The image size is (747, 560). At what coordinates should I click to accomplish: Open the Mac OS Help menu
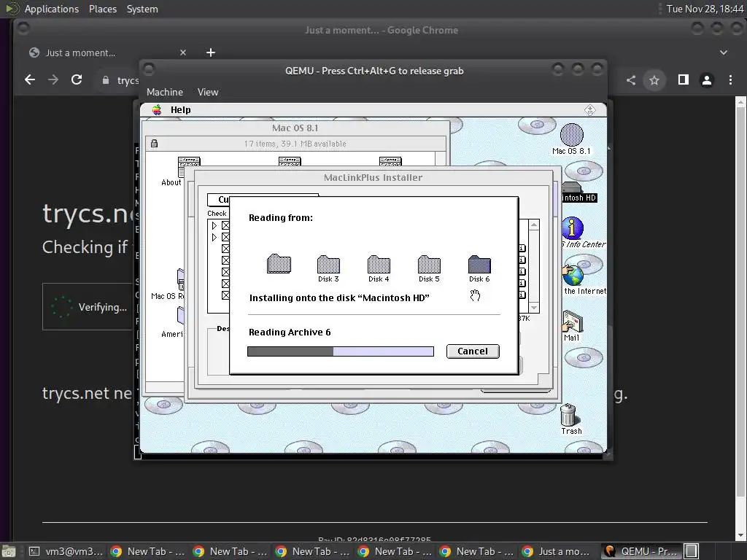pyautogui.click(x=181, y=110)
